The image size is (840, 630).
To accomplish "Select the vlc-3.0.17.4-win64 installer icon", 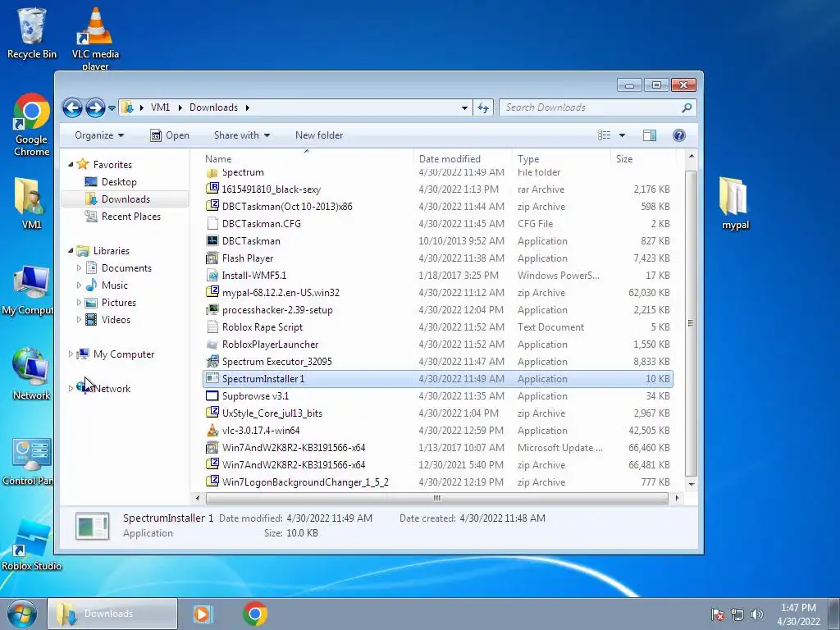I will (212, 430).
